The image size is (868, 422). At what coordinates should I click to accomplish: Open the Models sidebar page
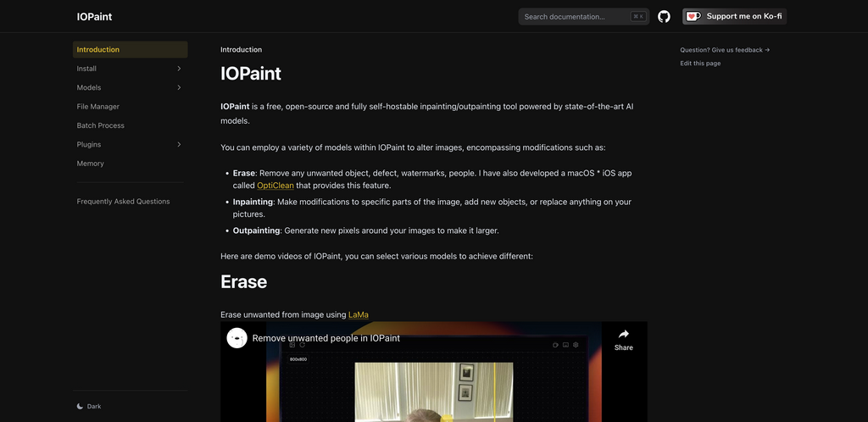(130, 87)
